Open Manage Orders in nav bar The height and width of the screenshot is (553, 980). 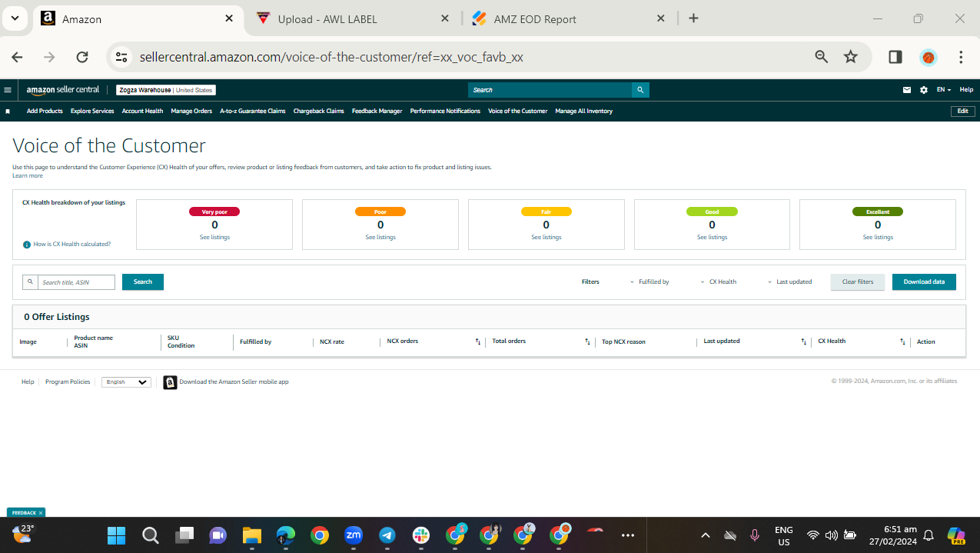click(x=191, y=112)
